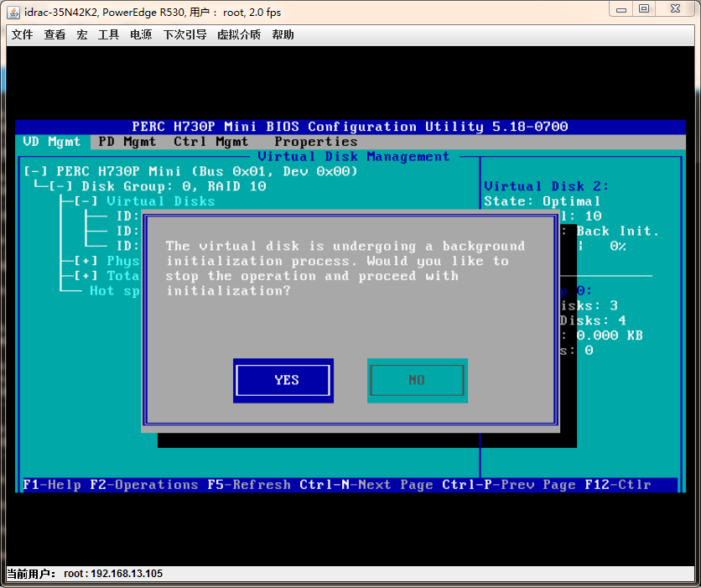Open the 下次引导 menu

click(x=184, y=34)
